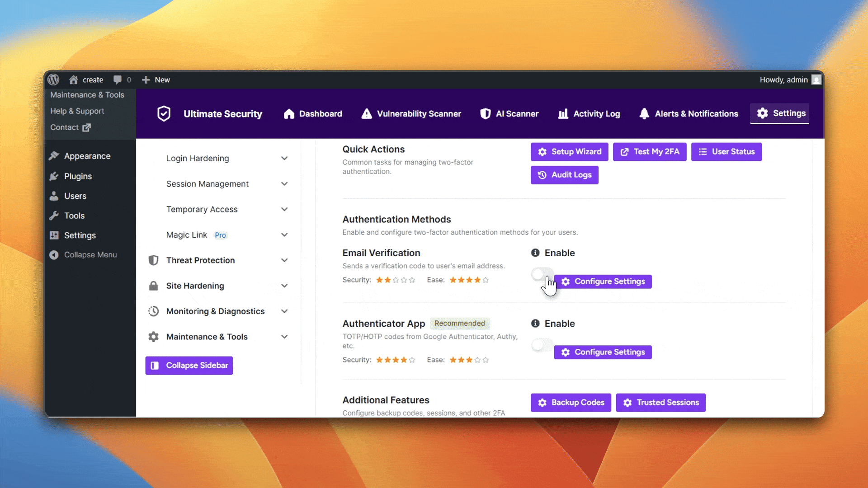
Task: Click the Collapse Sidebar button
Action: coord(189,366)
